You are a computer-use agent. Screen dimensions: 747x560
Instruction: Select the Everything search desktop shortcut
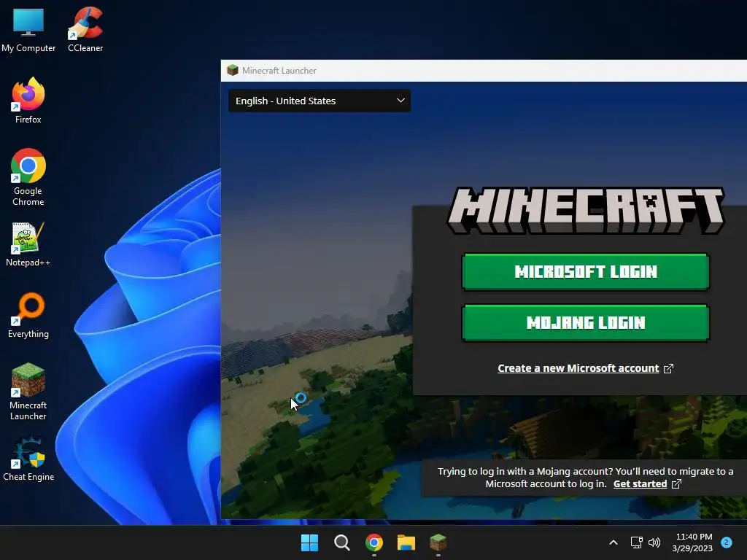[x=28, y=315]
